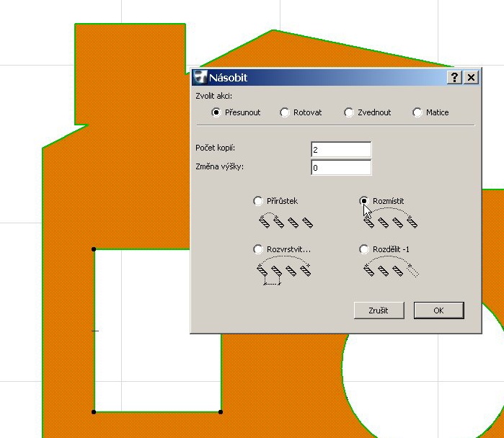504x438 pixels.
Task: Click the Rozvrstvit distribution diagram icon
Action: 284,270
